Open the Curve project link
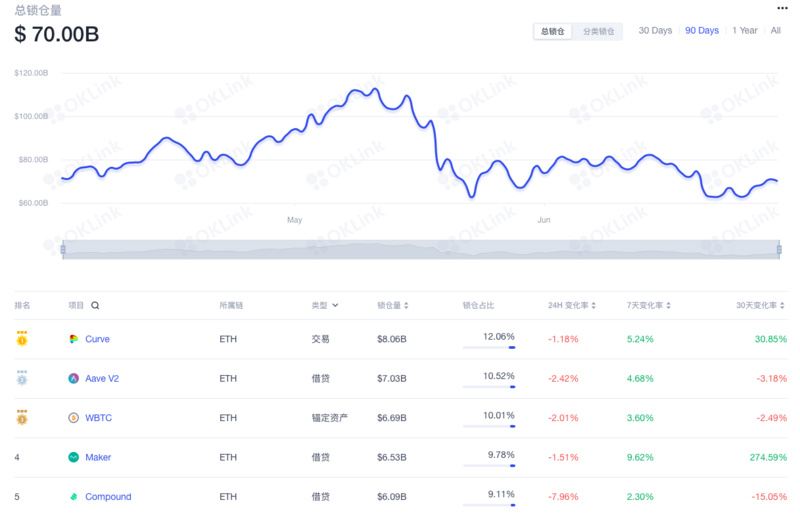 coord(97,339)
